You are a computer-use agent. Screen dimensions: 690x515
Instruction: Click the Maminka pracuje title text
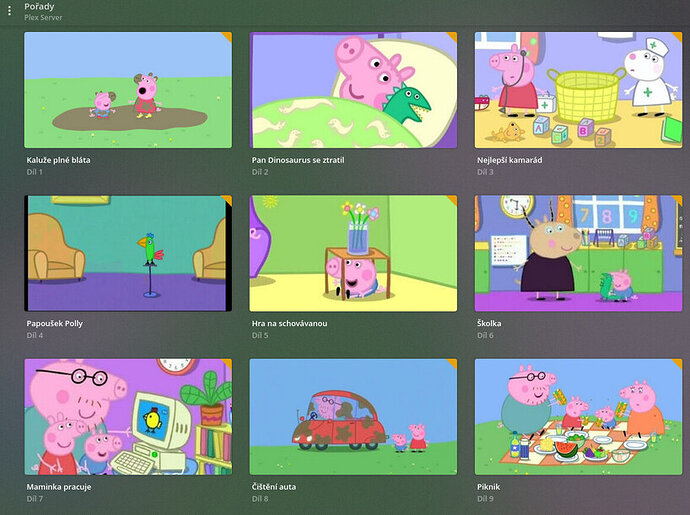tap(59, 487)
